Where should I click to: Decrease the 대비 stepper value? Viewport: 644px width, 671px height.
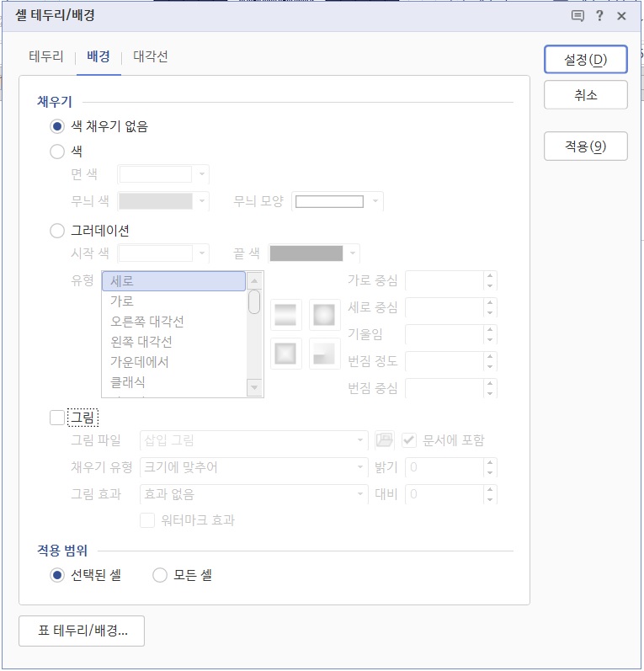tap(490, 499)
